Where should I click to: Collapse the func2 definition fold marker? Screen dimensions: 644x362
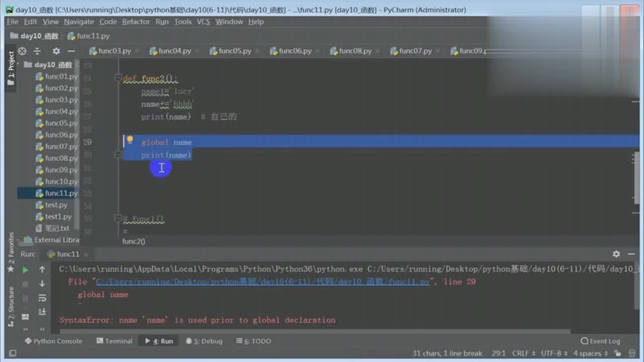click(x=118, y=78)
